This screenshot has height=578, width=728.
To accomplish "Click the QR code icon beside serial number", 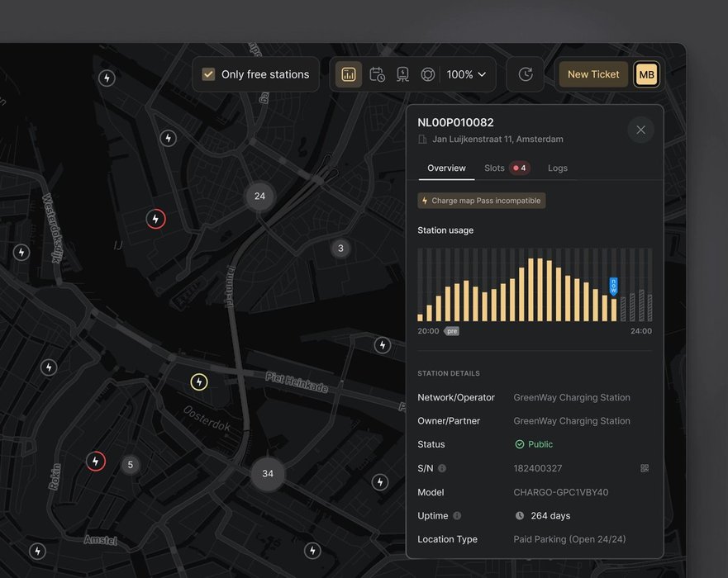I will pyautogui.click(x=645, y=468).
